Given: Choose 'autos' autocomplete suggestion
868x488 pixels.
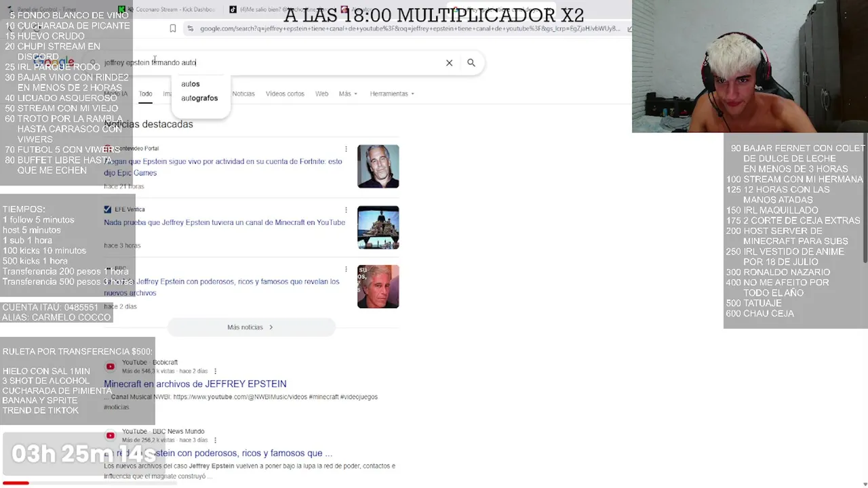Looking at the screenshot, I should tap(191, 84).
